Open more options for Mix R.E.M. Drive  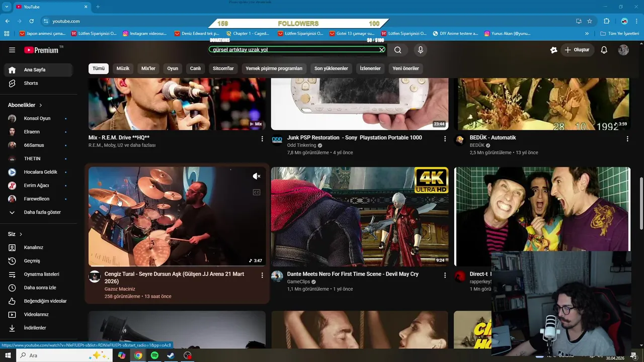(262, 138)
